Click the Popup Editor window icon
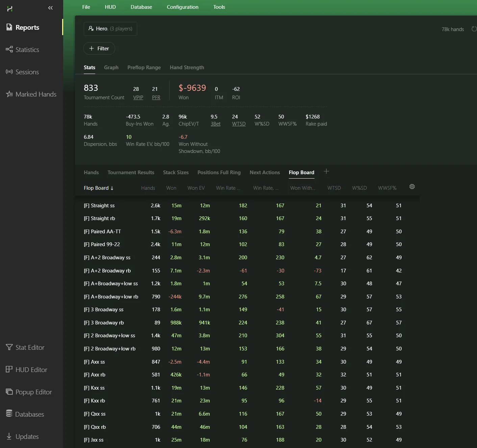This screenshot has width=477, height=448. click(x=9, y=392)
